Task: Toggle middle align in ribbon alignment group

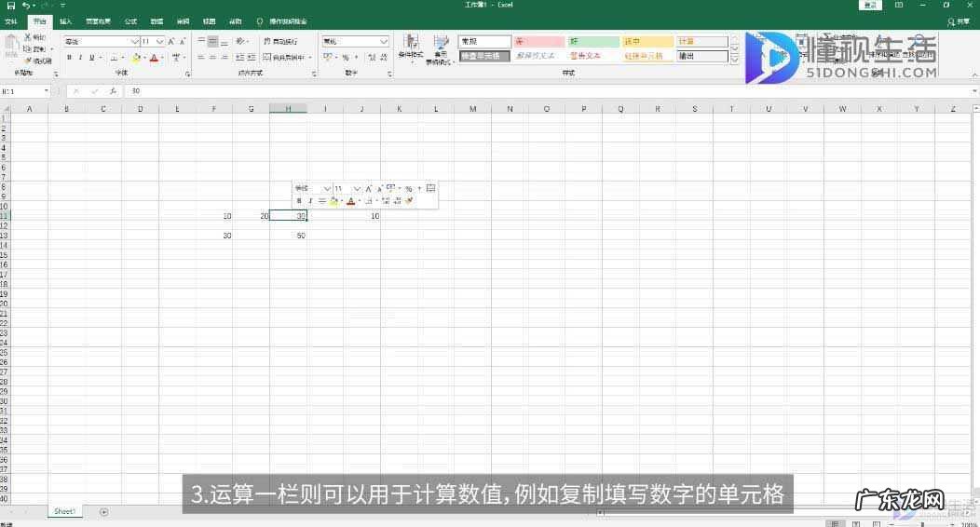Action: click(x=212, y=41)
